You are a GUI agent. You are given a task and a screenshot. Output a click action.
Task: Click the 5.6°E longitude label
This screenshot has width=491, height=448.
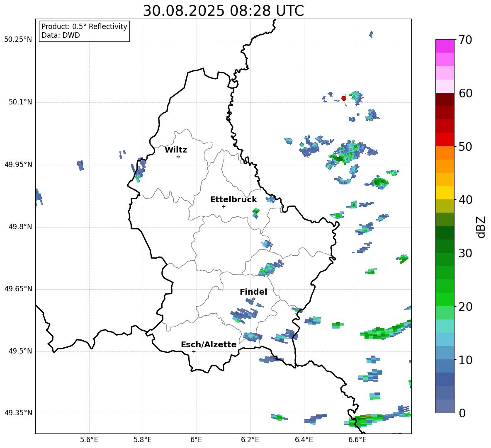point(89,440)
